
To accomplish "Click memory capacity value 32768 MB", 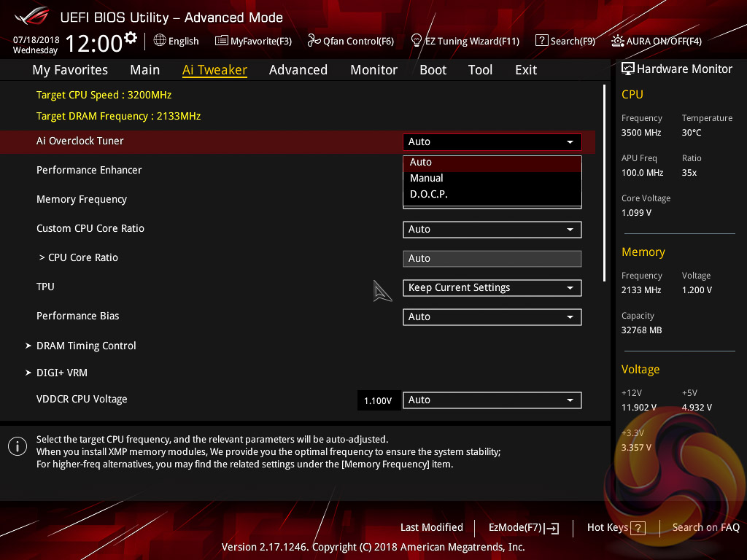I will (641, 330).
